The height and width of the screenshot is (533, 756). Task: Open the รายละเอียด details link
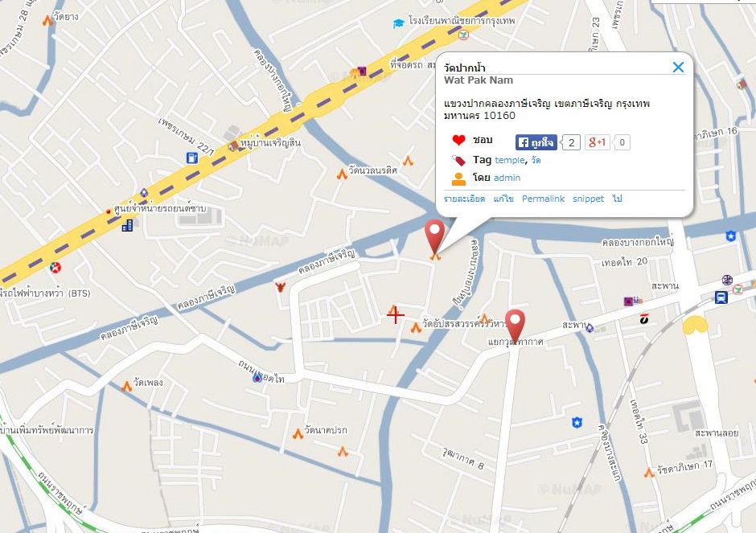point(464,199)
